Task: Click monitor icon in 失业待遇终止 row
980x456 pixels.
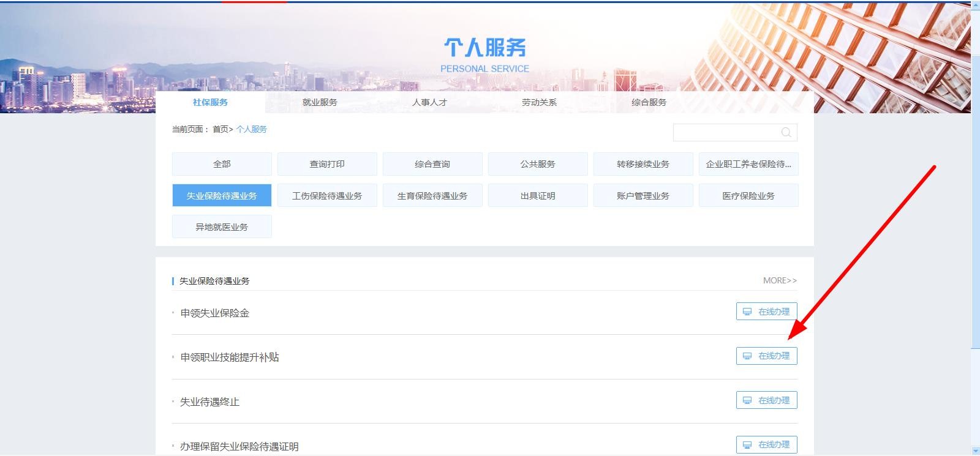Action: point(747,400)
